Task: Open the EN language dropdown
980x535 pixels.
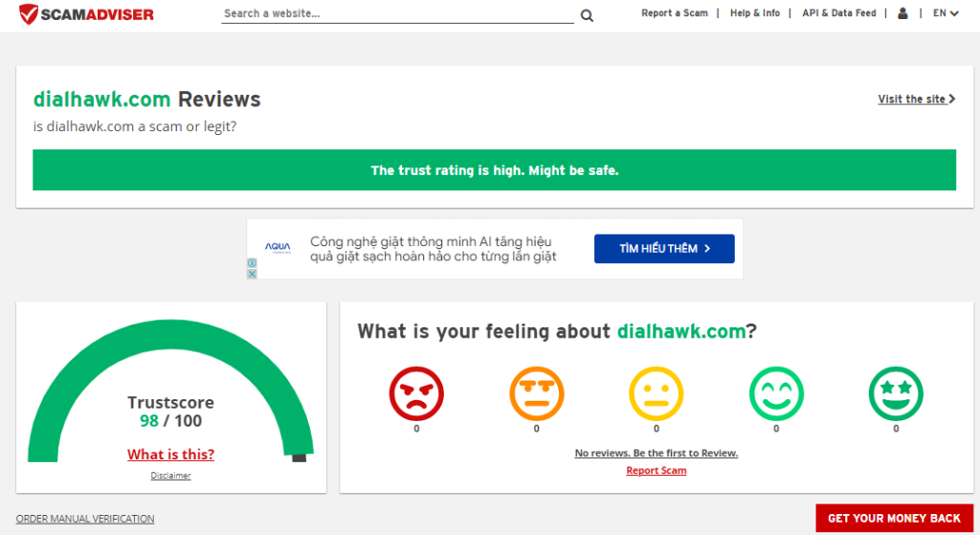Action: tap(946, 13)
